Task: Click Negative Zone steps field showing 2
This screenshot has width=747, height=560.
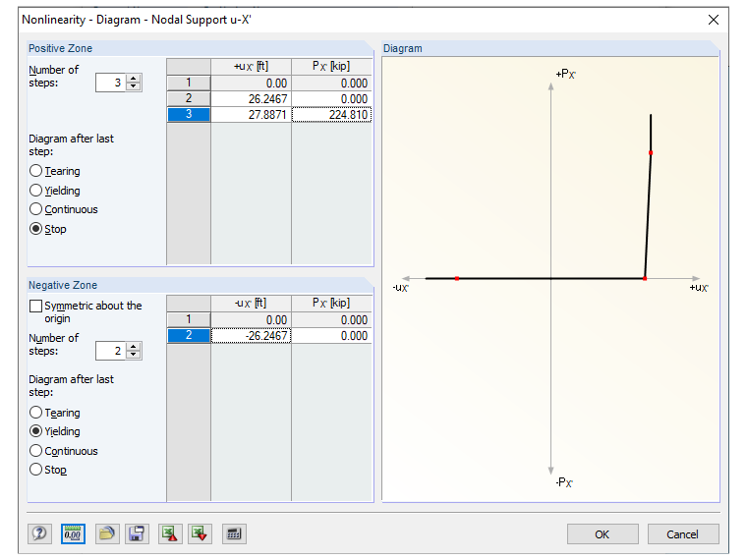Action: 110,351
